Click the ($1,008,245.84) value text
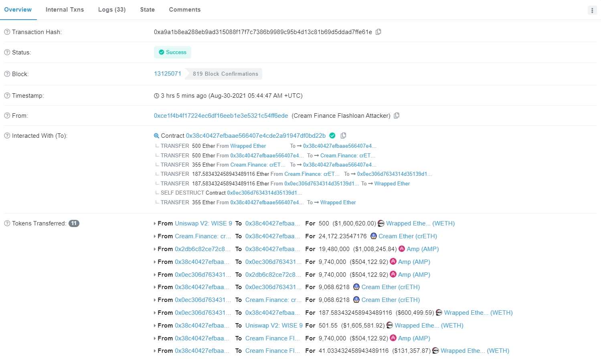Image resolution: width=601 pixels, height=364 pixels. pyautogui.click(x=375, y=249)
